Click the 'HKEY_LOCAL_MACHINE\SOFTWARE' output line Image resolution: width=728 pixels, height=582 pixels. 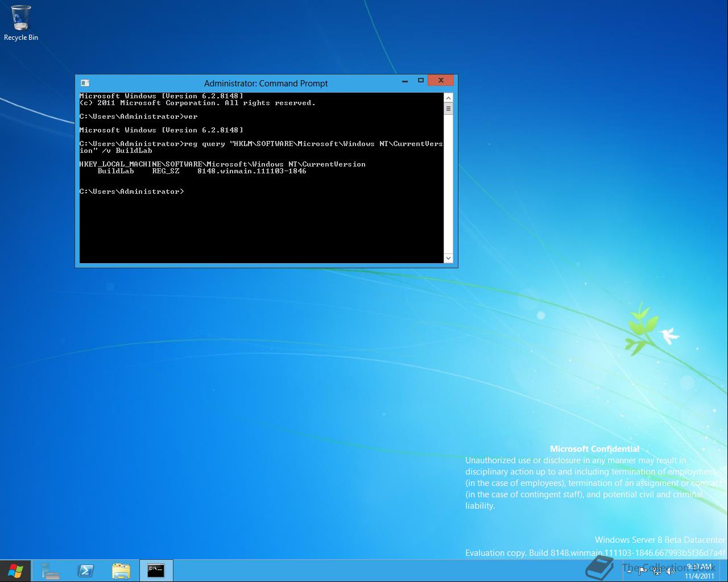click(x=222, y=164)
